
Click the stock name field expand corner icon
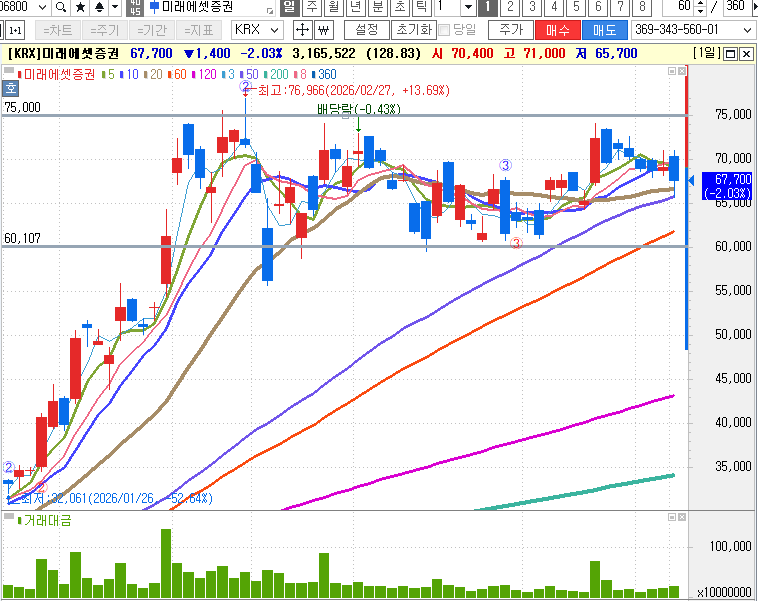pyautogui.click(x=270, y=11)
